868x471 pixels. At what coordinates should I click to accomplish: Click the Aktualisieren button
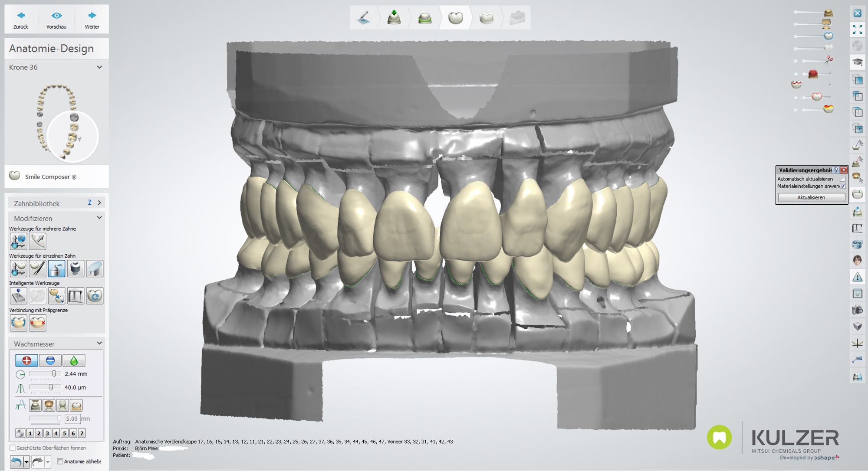click(x=811, y=197)
